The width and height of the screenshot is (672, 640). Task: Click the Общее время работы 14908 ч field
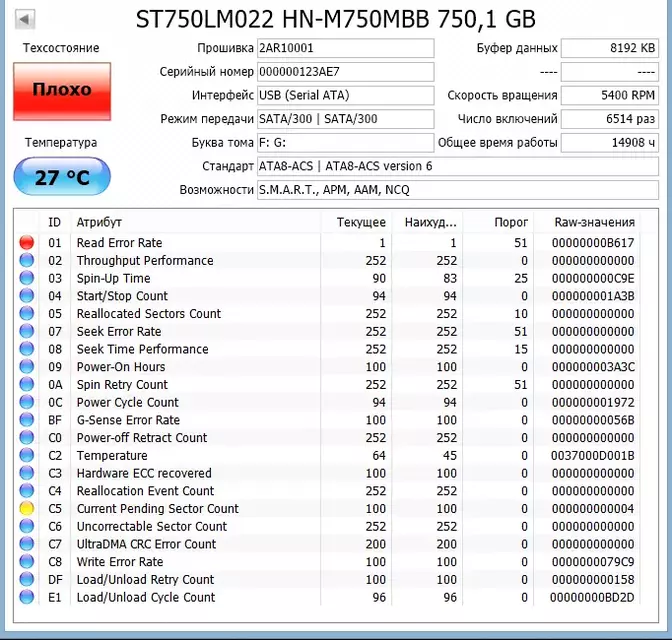[x=610, y=142]
